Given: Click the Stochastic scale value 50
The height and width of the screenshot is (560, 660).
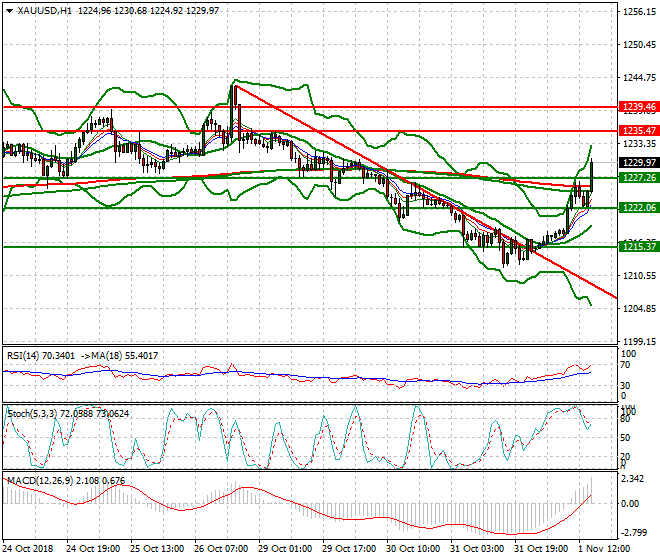Looking at the screenshot, I should (625, 438).
